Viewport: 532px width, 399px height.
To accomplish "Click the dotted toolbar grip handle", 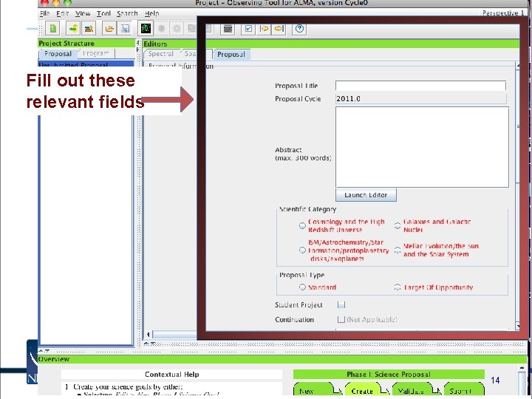I will point(41,29).
